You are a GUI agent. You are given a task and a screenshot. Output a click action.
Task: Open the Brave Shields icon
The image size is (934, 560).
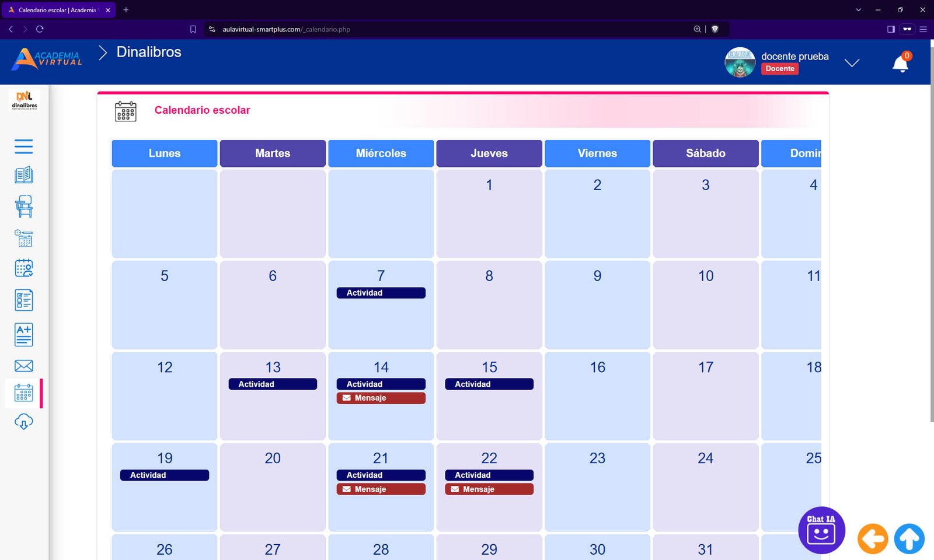(715, 29)
